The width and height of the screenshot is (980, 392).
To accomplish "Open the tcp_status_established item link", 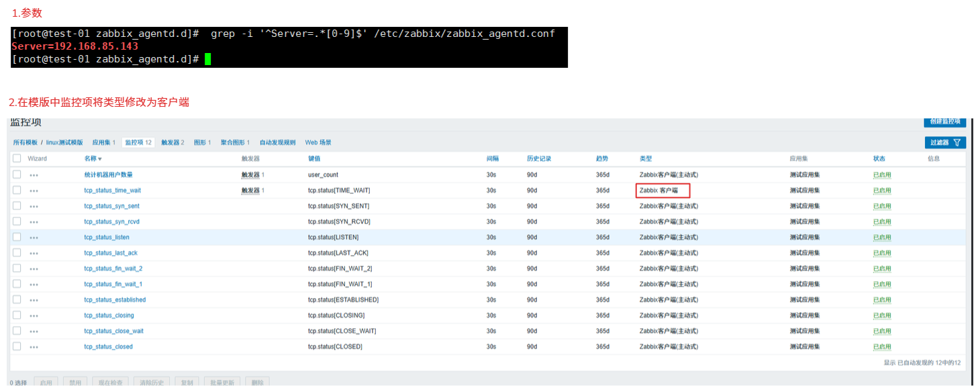I will pyautogui.click(x=115, y=300).
